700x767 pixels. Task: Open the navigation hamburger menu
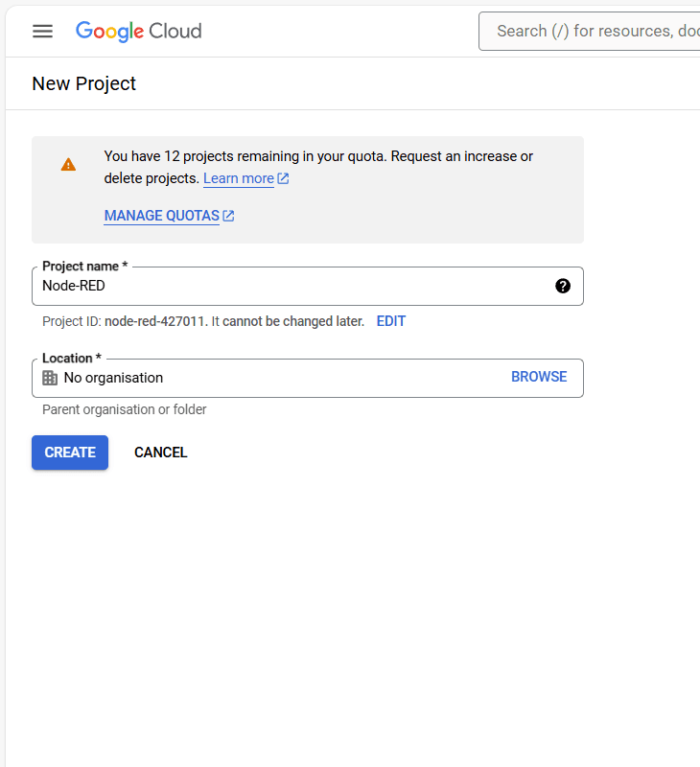(42, 31)
